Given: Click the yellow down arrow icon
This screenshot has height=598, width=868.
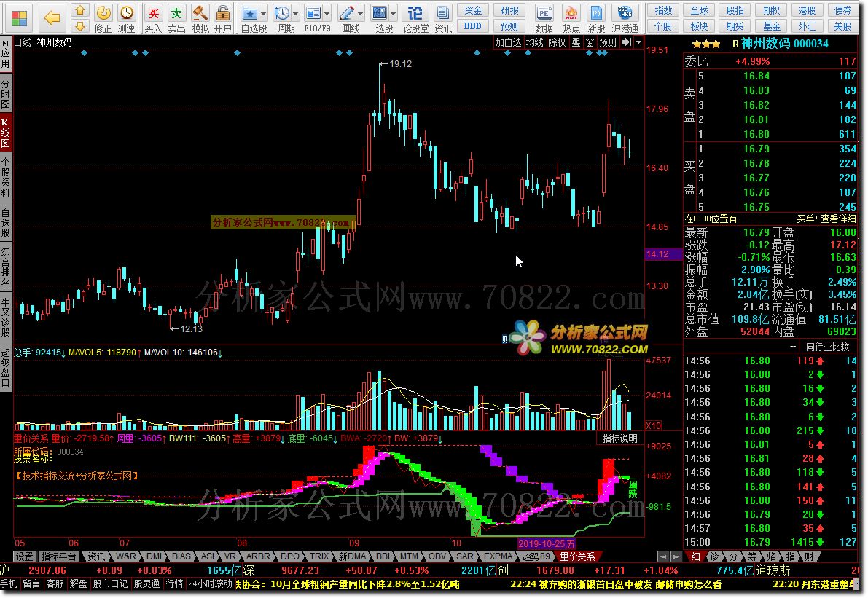Looking at the screenshot, I should click(80, 25).
